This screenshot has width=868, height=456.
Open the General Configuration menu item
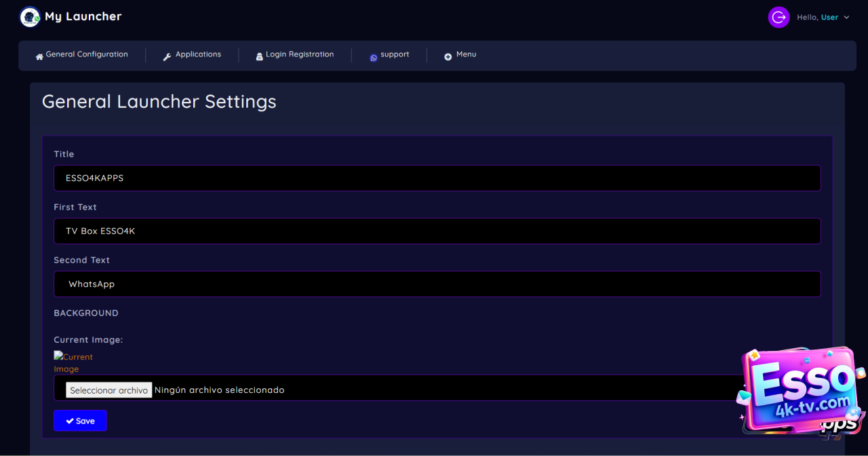coord(87,54)
